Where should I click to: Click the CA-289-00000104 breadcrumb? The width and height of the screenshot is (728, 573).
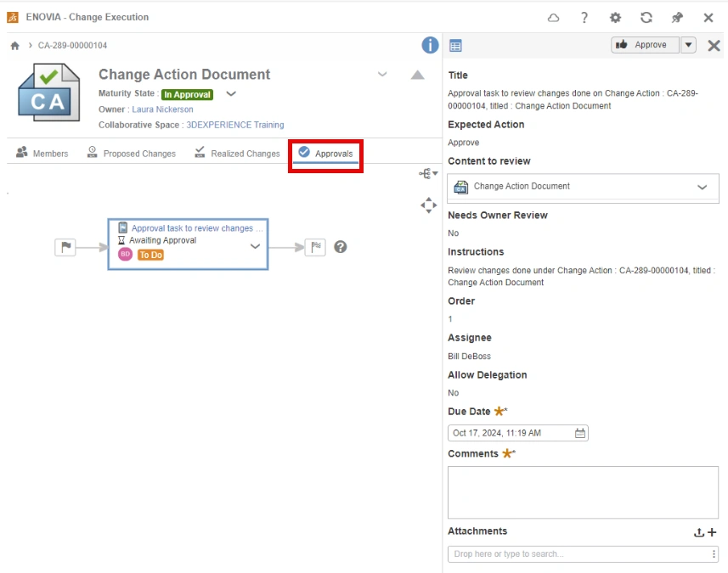pyautogui.click(x=72, y=46)
